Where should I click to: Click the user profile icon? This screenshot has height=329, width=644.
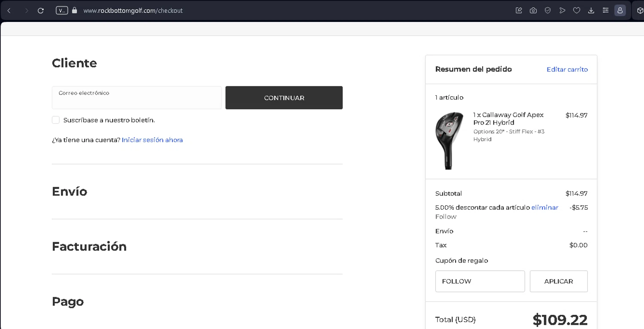click(620, 10)
